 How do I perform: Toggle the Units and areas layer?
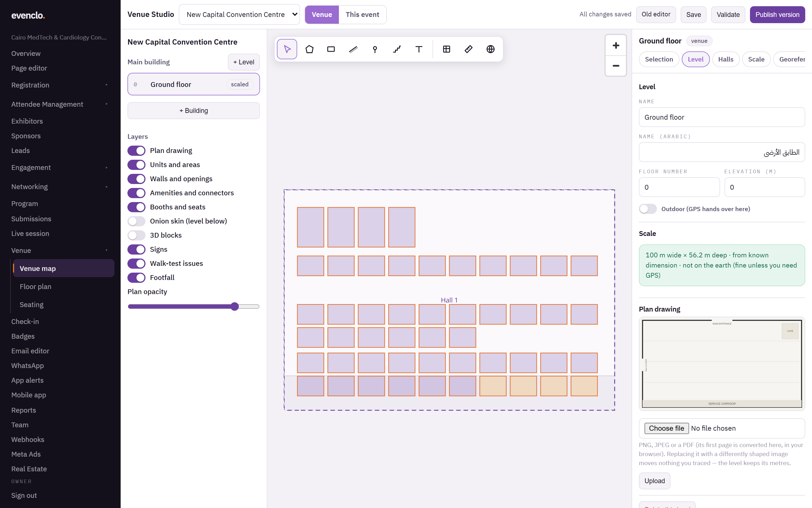(136, 165)
